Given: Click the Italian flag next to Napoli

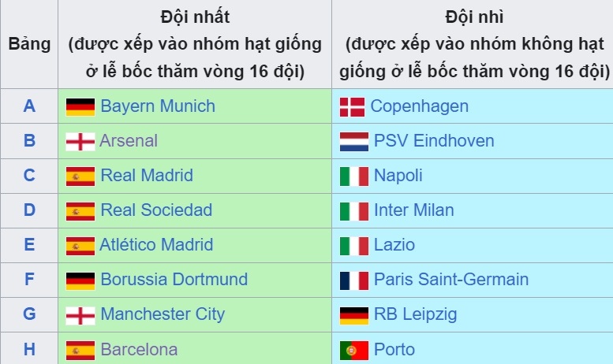Looking at the screenshot, I should pyautogui.click(x=354, y=176).
